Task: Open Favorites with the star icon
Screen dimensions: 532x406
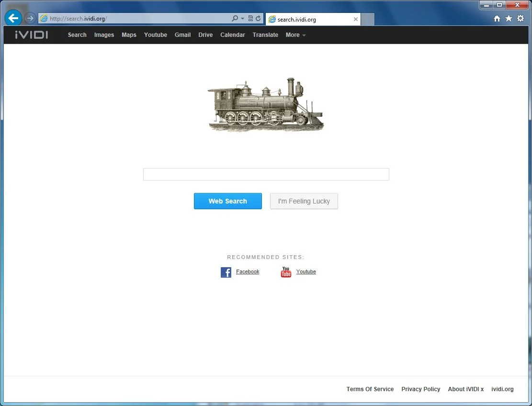Action: click(x=509, y=18)
